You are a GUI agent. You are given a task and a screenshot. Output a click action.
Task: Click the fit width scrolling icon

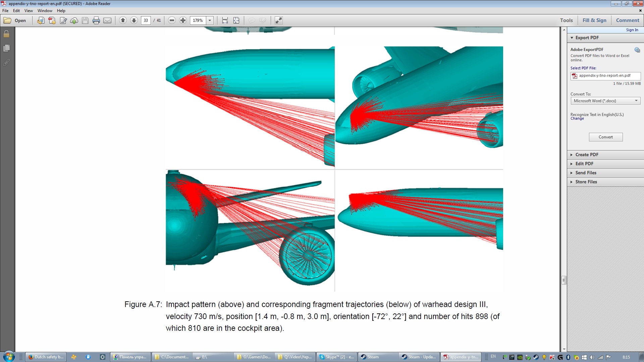tap(225, 20)
